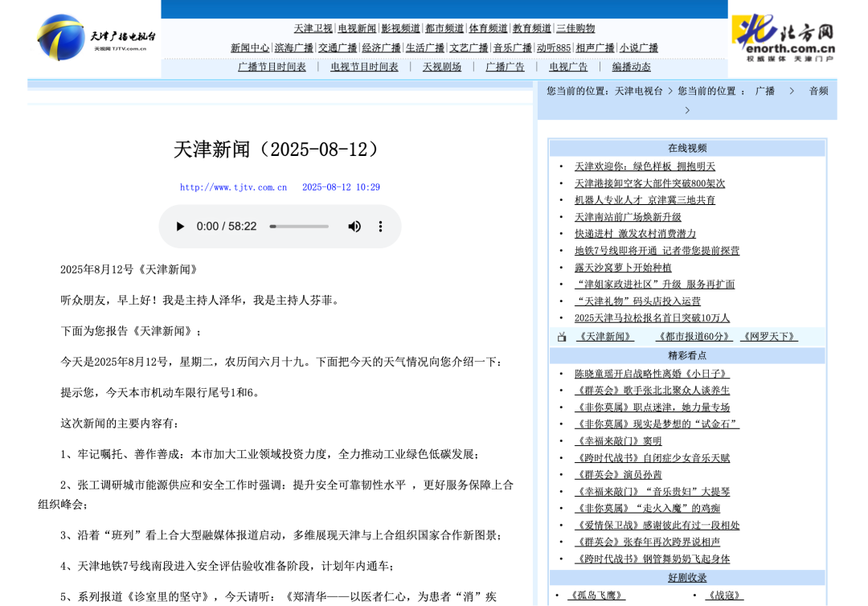Image resolution: width=868 pixels, height=606 pixels.
Task: Mute the audio player volume
Action: point(354,227)
